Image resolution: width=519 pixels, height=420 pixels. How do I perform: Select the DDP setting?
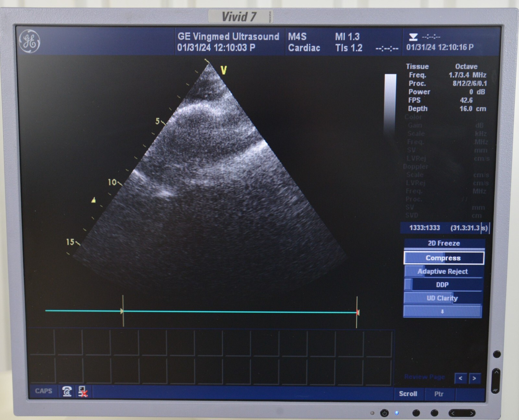442,285
